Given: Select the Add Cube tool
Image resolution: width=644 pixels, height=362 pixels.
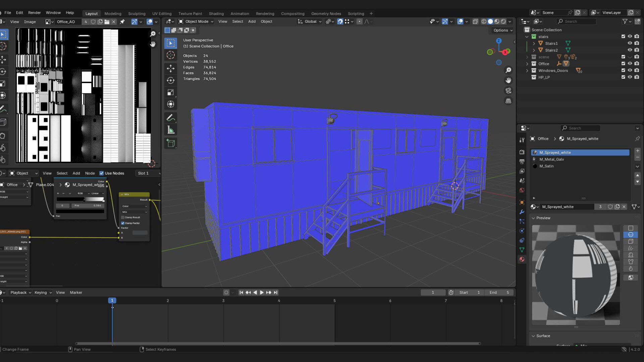Looking at the screenshot, I should [x=170, y=143].
